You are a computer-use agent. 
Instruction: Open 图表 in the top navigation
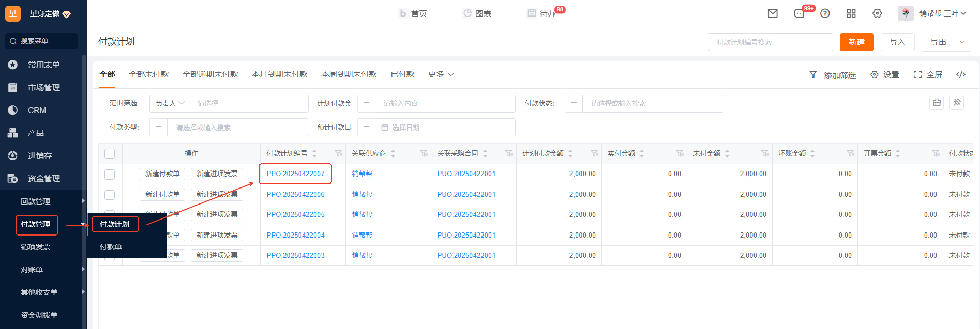coord(477,13)
